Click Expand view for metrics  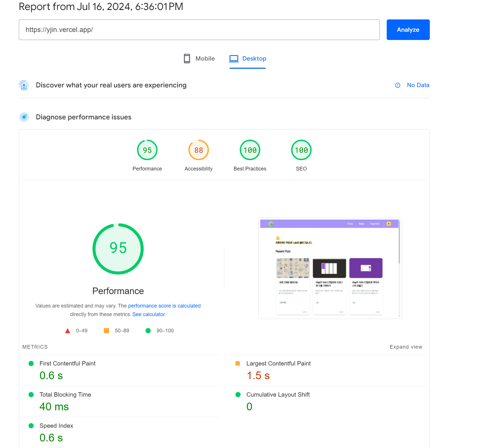[406, 347]
